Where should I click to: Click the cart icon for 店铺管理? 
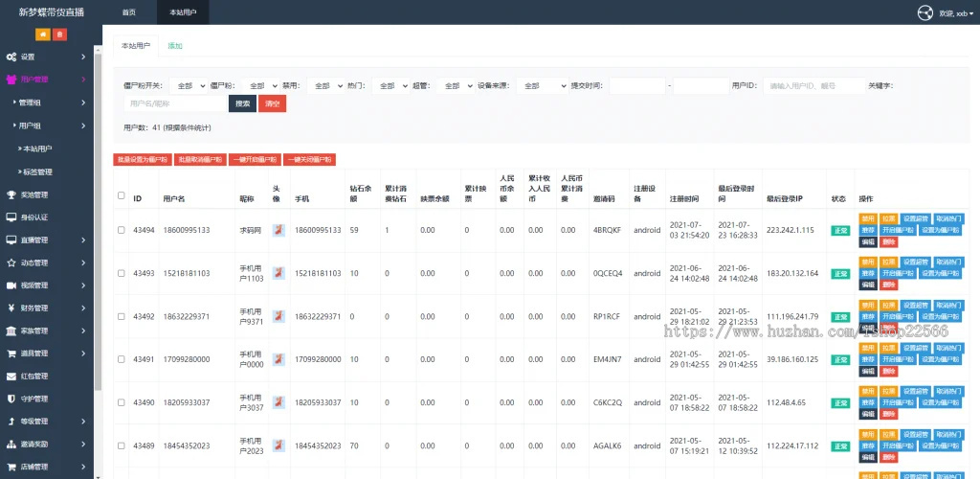pyautogui.click(x=11, y=467)
